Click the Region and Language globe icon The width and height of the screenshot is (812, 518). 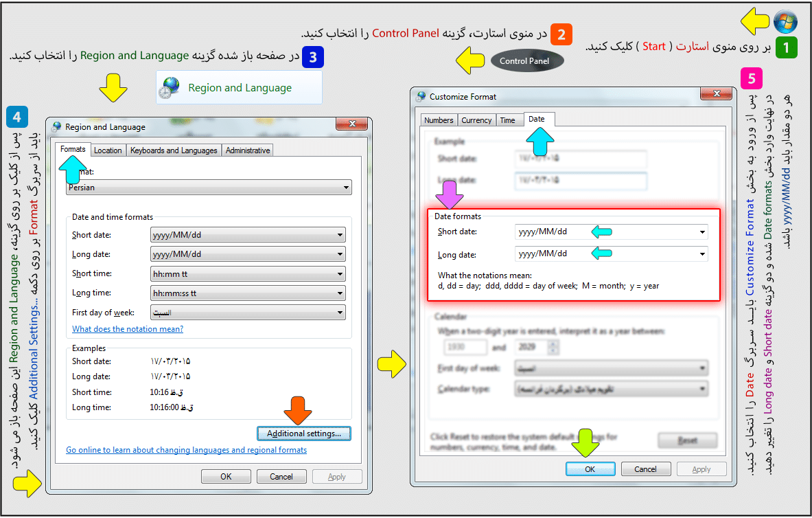[170, 88]
